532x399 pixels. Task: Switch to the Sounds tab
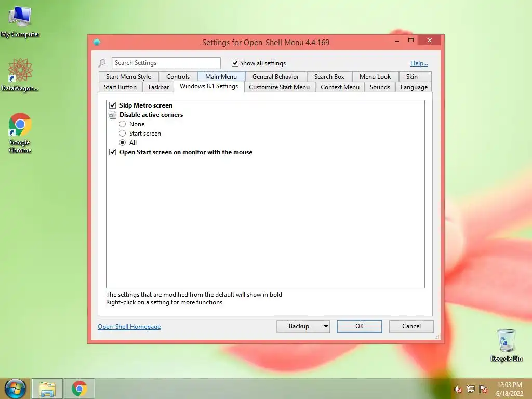click(380, 87)
